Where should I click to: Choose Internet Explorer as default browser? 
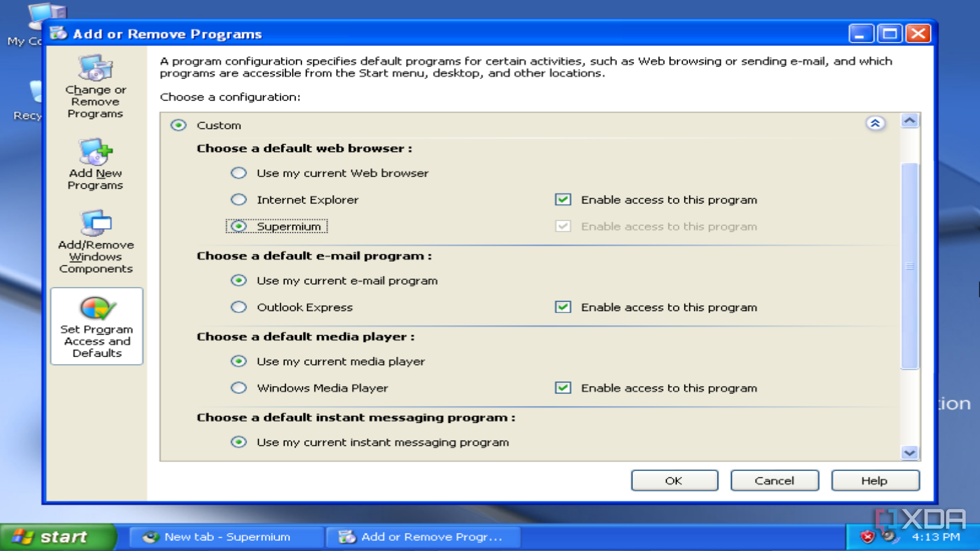(x=239, y=200)
